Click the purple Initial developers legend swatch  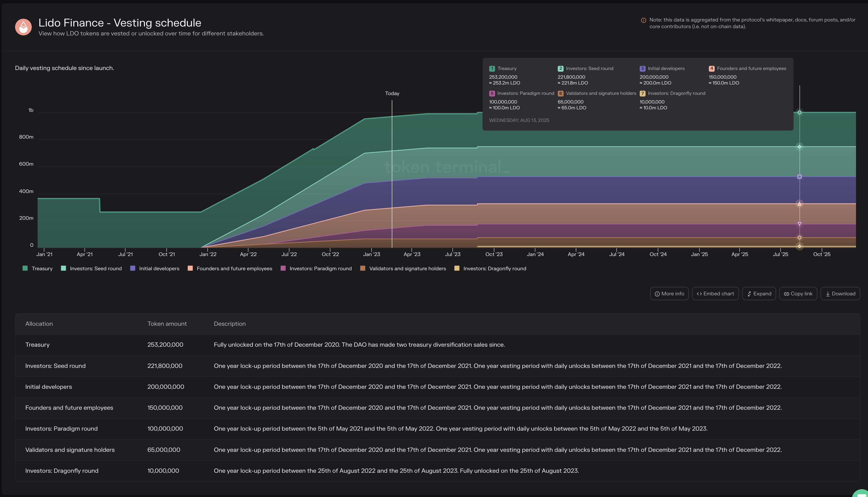tap(132, 268)
